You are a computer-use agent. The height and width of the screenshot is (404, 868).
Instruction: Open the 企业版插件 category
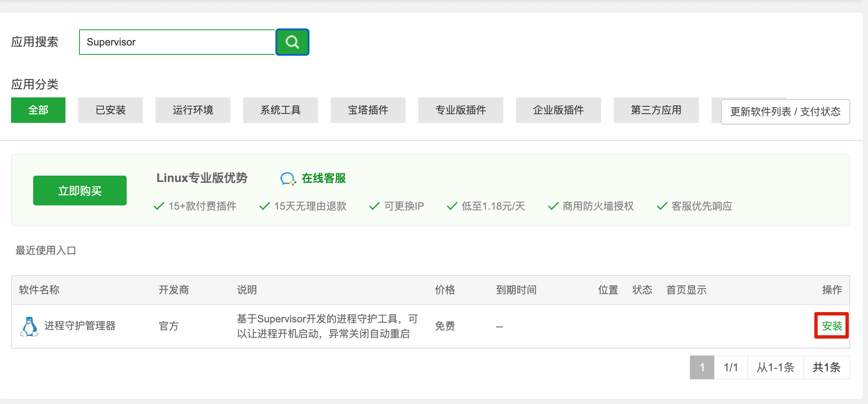(x=558, y=110)
